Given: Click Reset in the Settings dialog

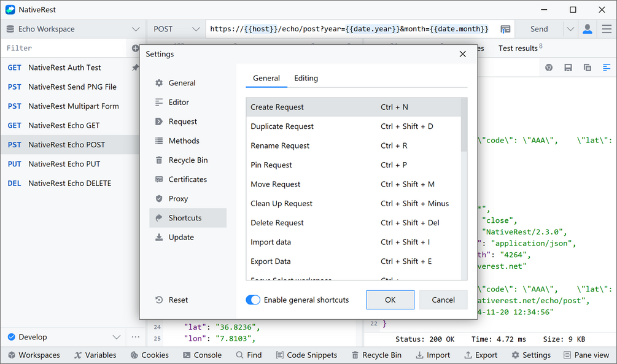Looking at the screenshot, I should [172, 300].
